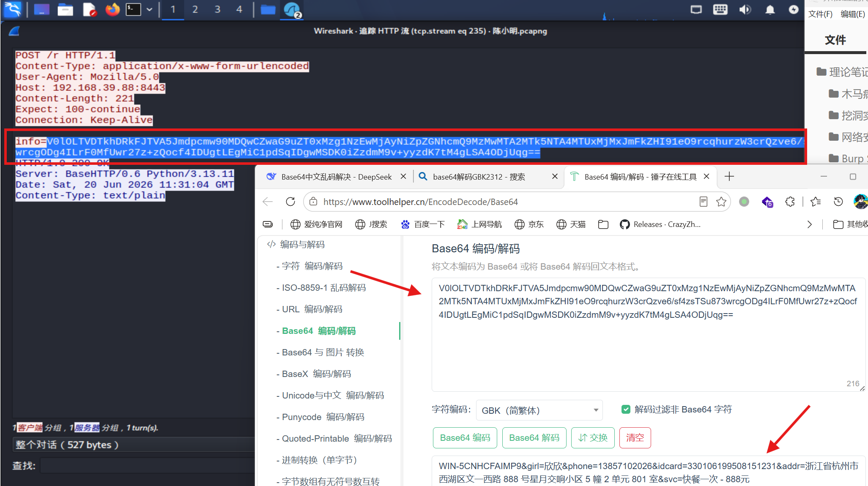This screenshot has width=868, height=486.
Task: Click the Base64 编码 button
Action: (x=465, y=438)
